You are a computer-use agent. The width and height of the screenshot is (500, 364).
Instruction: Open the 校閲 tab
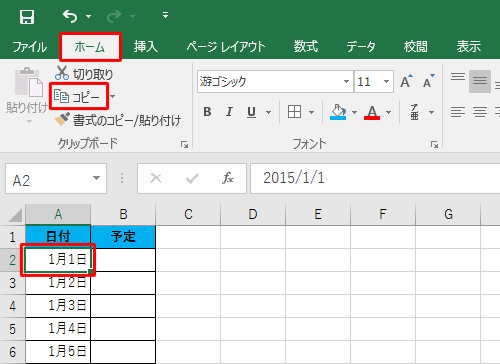(x=415, y=47)
